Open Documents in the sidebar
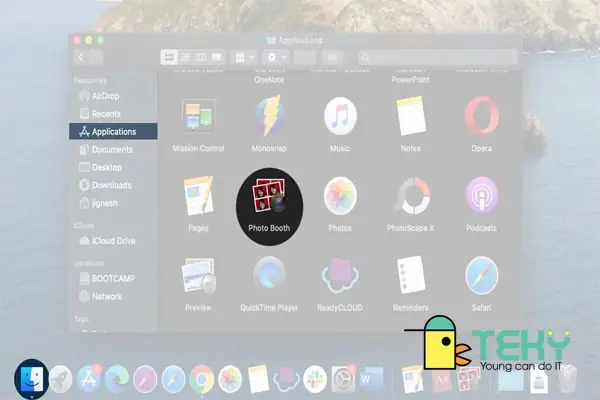This screenshot has width=600, height=400. click(x=113, y=149)
